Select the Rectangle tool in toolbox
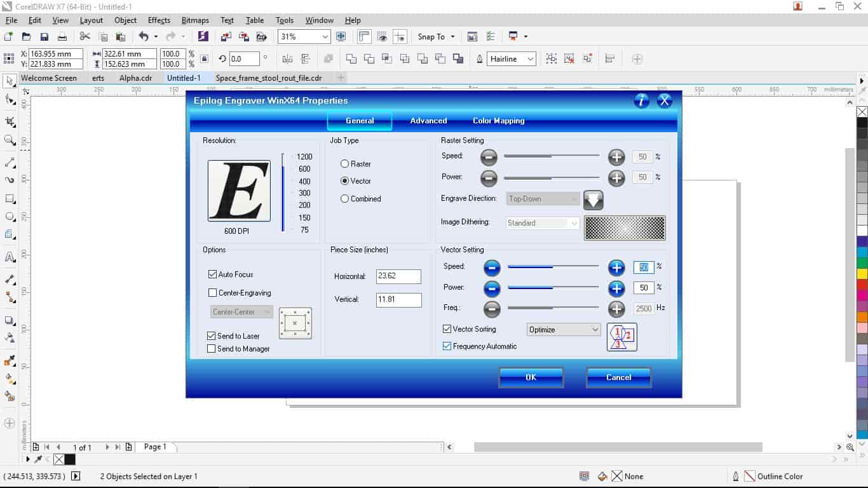 click(10, 198)
